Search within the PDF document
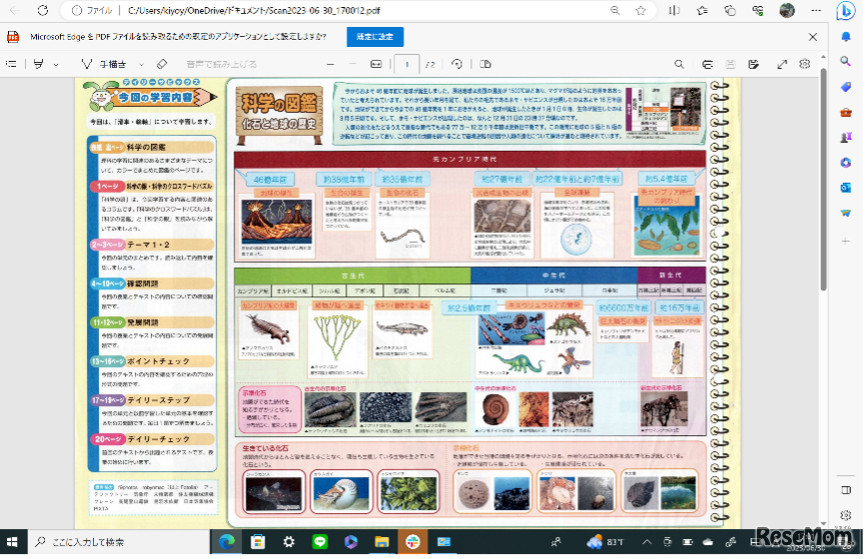 point(679,64)
